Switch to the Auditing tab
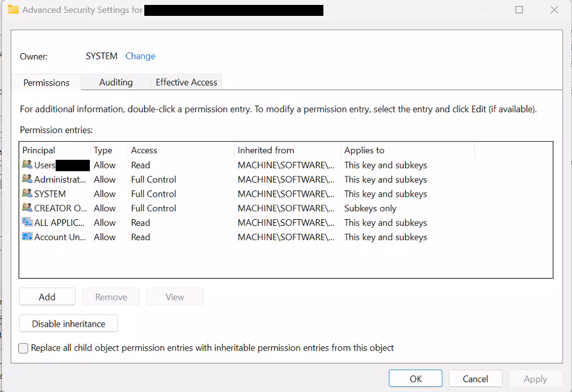The height and width of the screenshot is (392, 572). pos(116,82)
